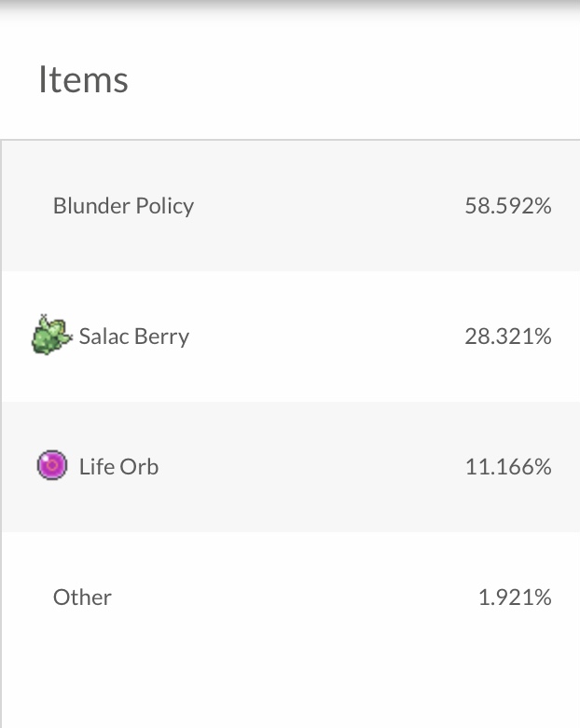580x728 pixels.
Task: Click the 1.921% usage value
Action: click(x=514, y=598)
